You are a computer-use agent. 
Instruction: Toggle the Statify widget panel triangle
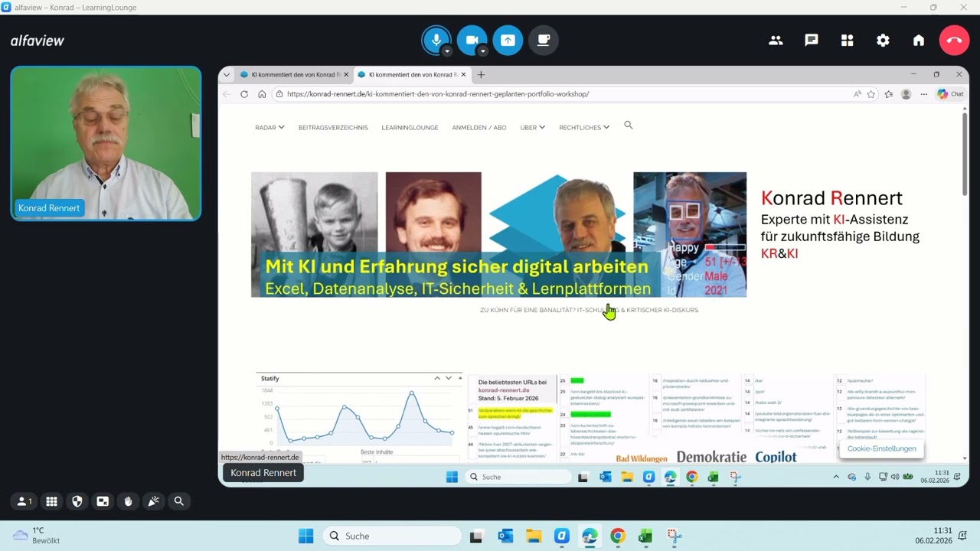click(459, 378)
